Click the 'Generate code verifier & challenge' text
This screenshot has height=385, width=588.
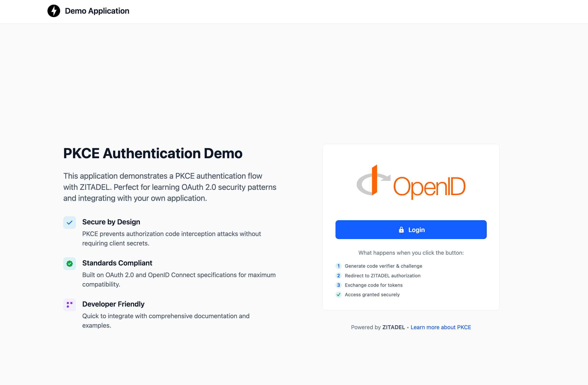click(x=383, y=266)
